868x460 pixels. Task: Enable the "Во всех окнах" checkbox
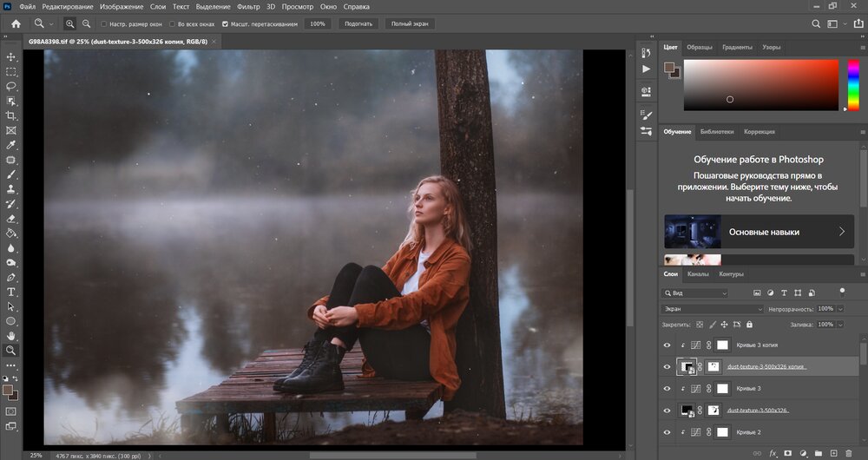[x=171, y=24]
